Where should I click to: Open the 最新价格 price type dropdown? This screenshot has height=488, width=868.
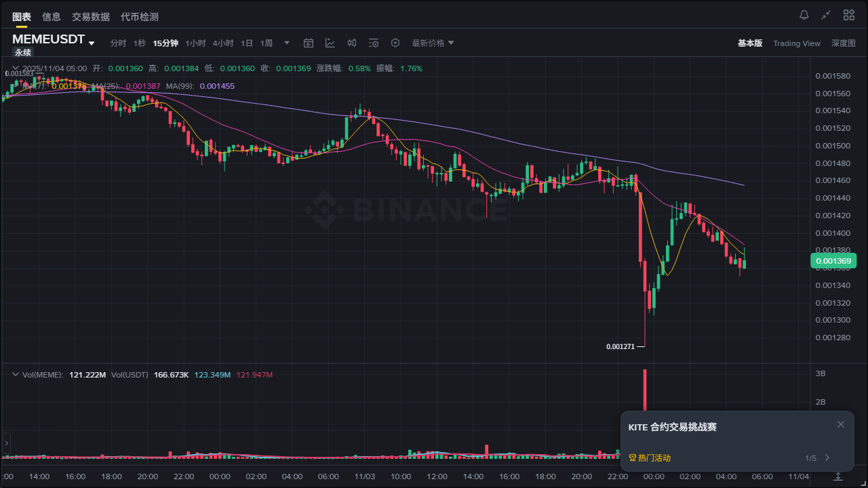click(x=433, y=43)
